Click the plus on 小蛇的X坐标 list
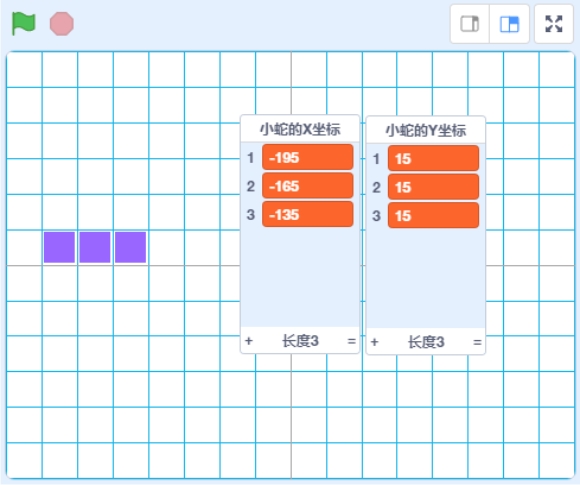The width and height of the screenshot is (580, 485). coord(249,341)
